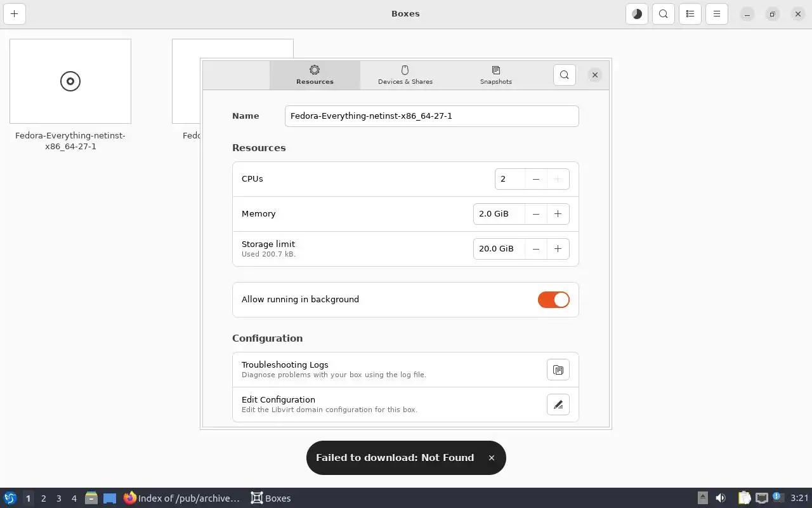Open the Boxes hamburger main menu
The image size is (812, 508).
click(717, 13)
